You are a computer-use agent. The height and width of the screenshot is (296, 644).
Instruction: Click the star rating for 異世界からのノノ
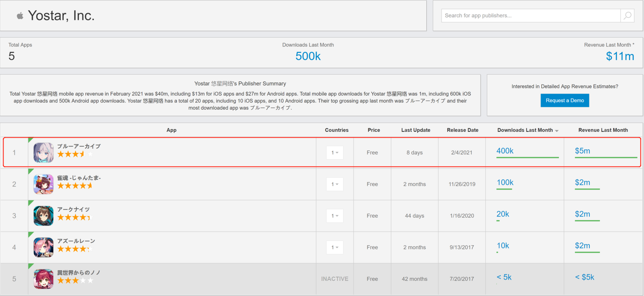75,280
